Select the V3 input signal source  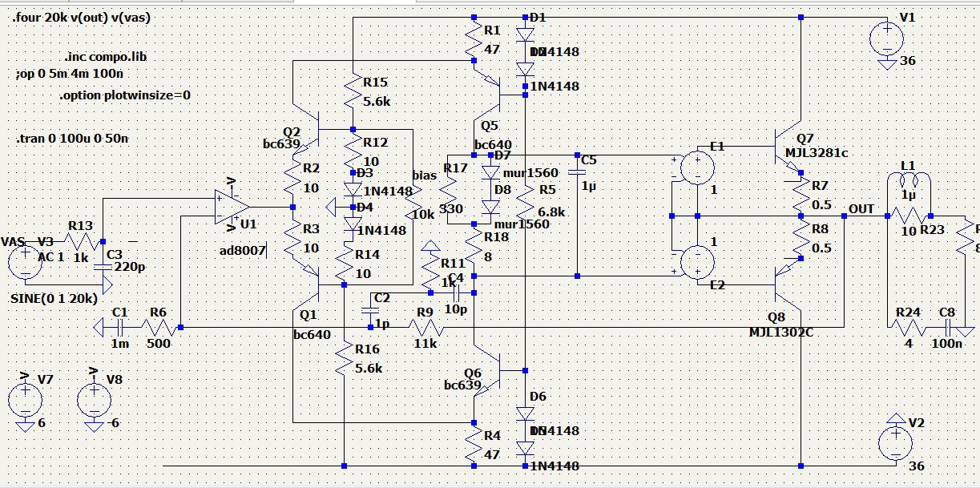24,262
